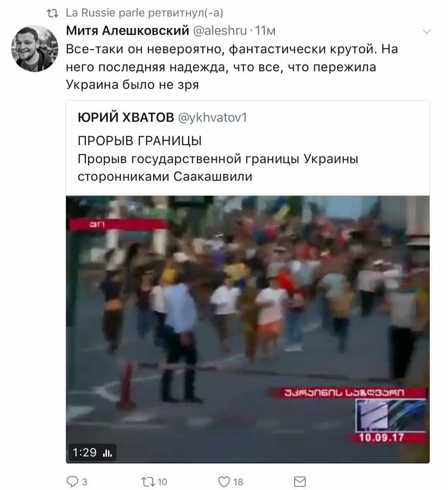Share via the envelope message icon
The height and width of the screenshot is (490, 448).
[x=300, y=481]
